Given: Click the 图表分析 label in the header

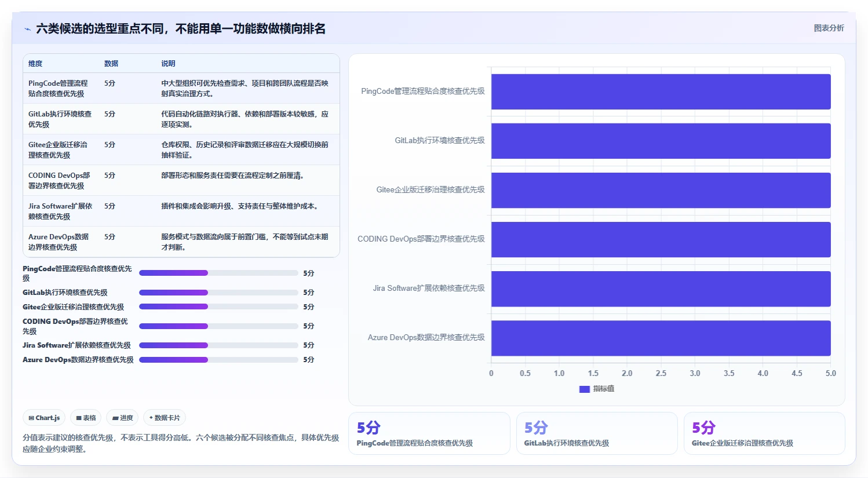Looking at the screenshot, I should click(x=829, y=28).
